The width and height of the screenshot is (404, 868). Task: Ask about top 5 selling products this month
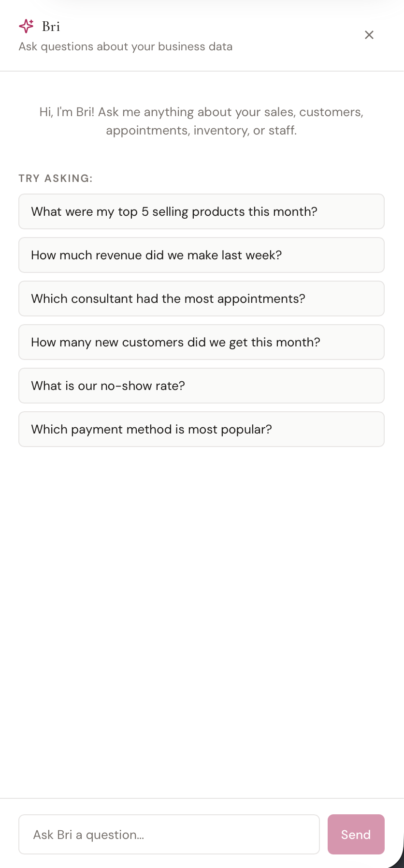point(201,211)
